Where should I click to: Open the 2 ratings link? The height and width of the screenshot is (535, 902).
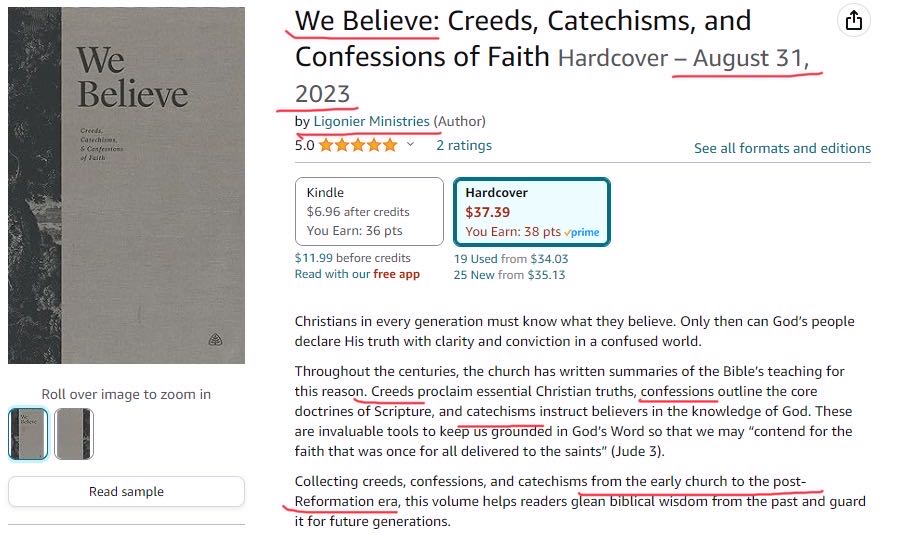point(464,145)
